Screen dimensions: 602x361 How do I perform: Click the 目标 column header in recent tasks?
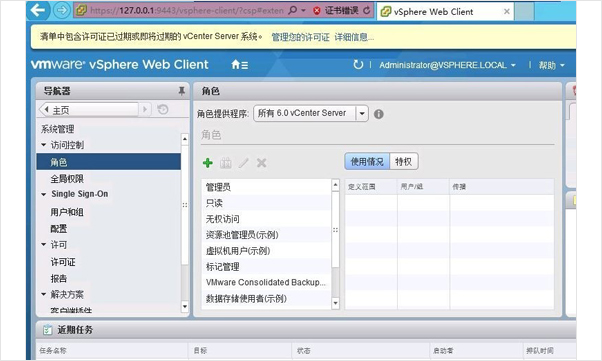[x=240, y=350]
